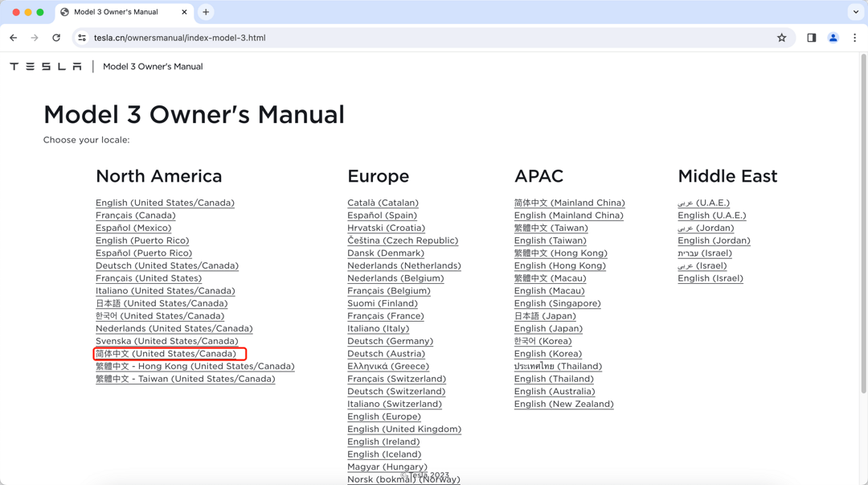This screenshot has height=485, width=868.
Task: Choose Nederlands (Netherlands) locale
Action: [404, 265]
